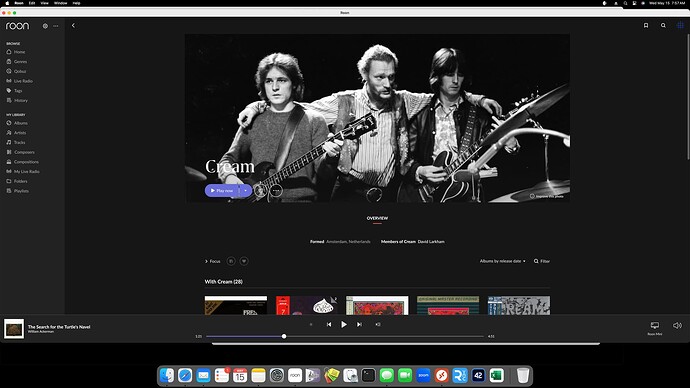Select the Overview tab
This screenshot has width=690, height=388.
coord(377,218)
